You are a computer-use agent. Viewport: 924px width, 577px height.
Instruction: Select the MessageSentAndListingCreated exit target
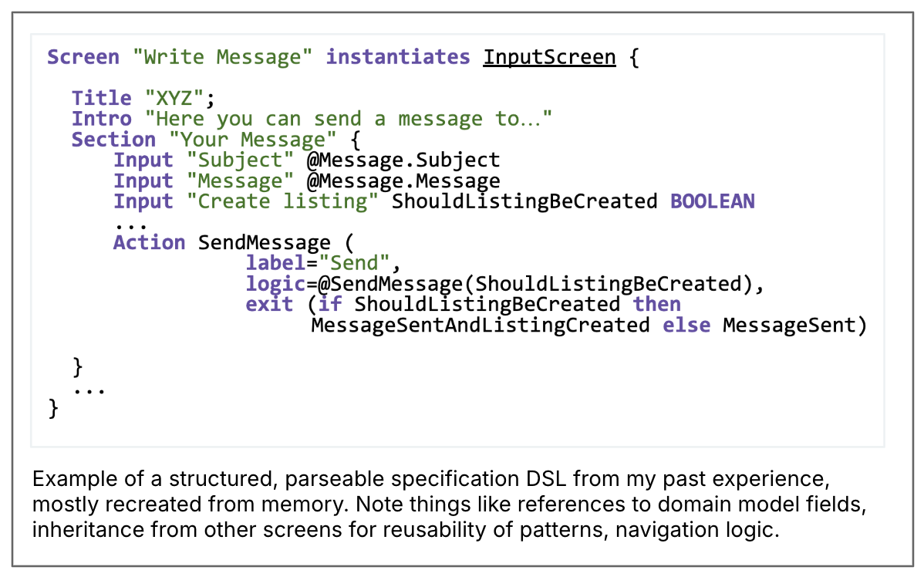[479, 325]
